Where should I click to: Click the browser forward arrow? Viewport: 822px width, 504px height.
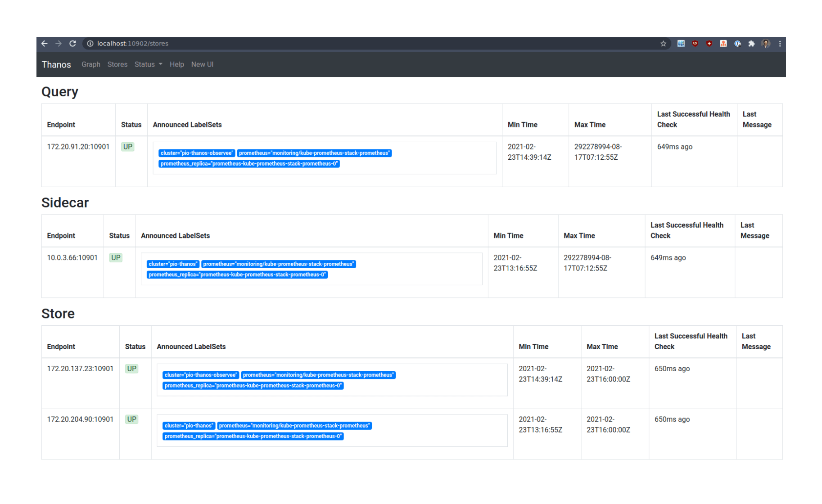59,44
